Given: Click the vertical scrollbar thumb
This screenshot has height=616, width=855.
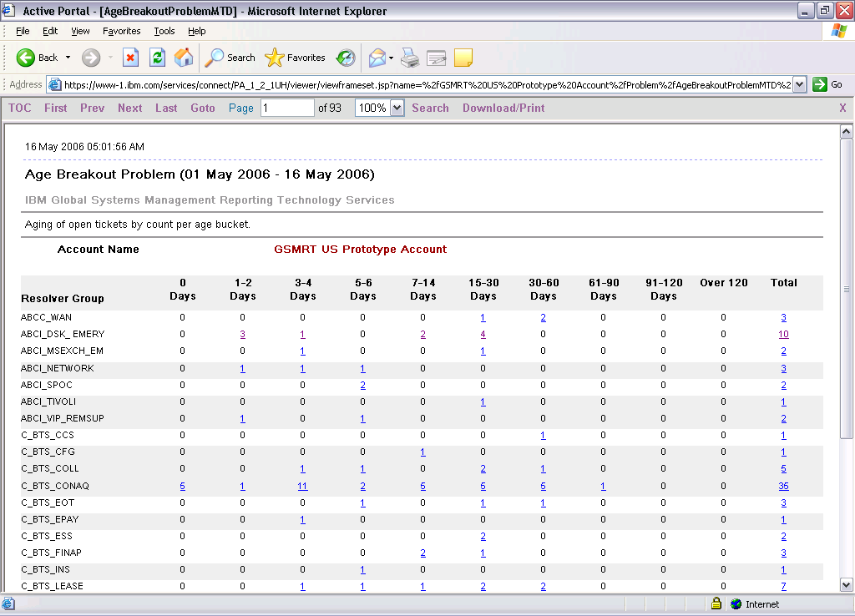Looking at the screenshot, I should tap(846, 288).
